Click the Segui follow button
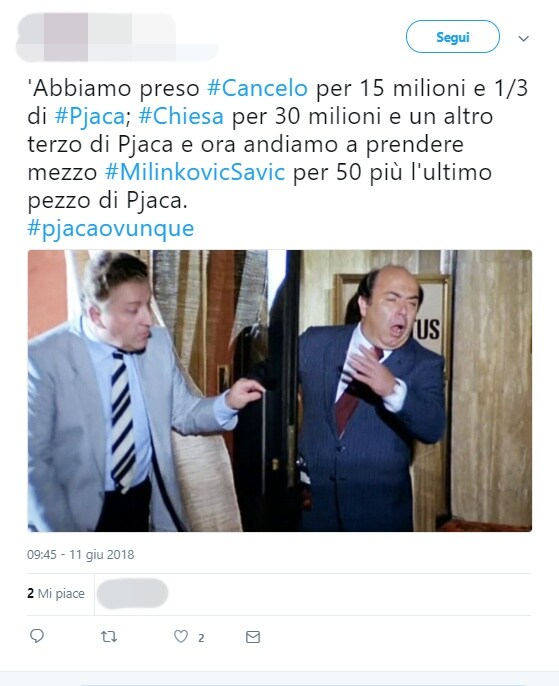This screenshot has width=559, height=686. 453,37
